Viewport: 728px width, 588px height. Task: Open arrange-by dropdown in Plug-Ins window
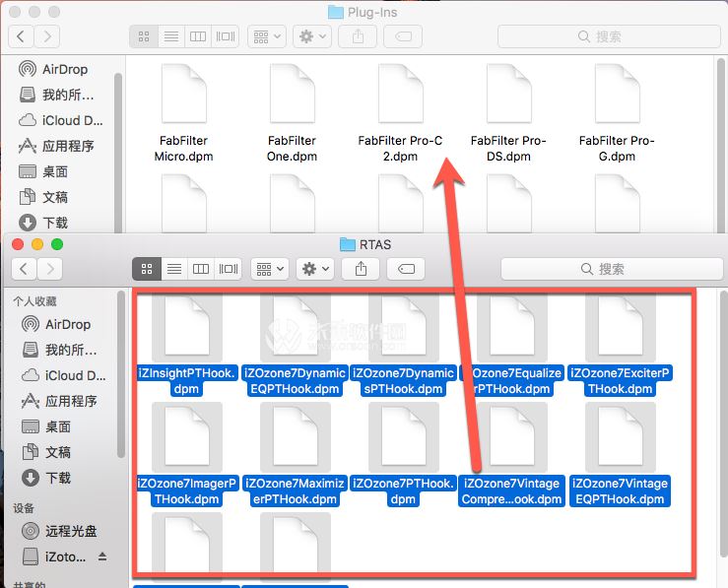(x=267, y=36)
